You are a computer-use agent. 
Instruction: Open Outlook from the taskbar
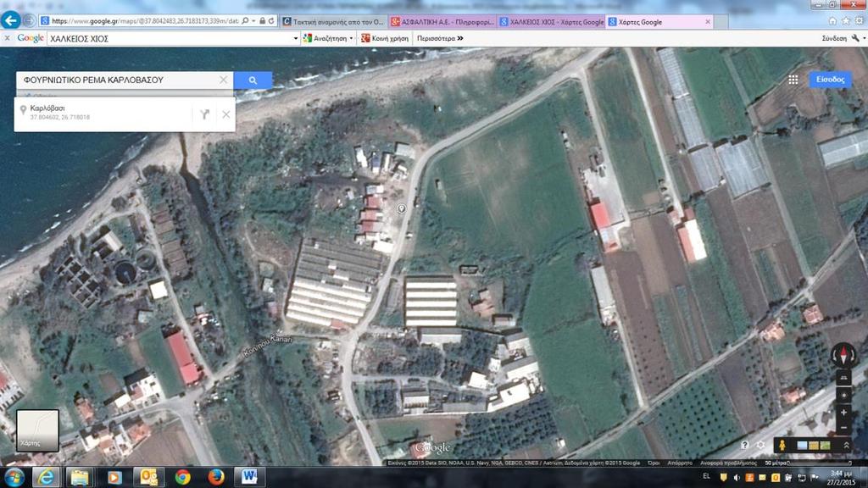point(148,477)
